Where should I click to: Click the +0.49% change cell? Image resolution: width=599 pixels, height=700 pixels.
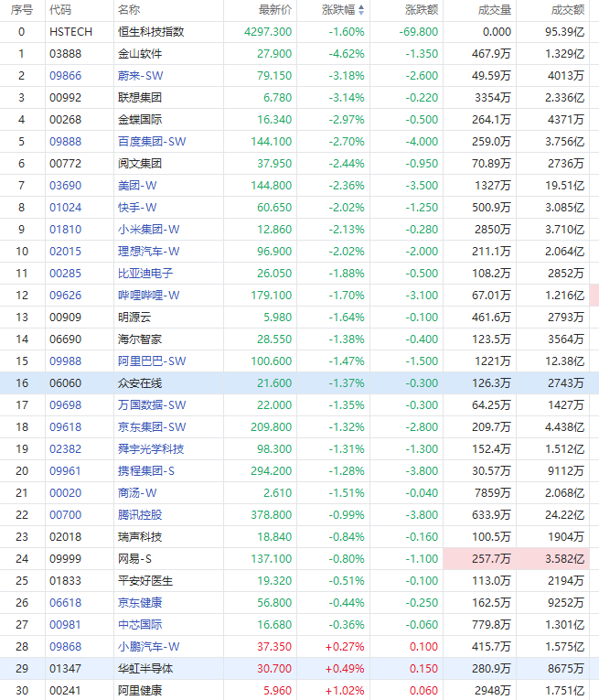(345, 668)
